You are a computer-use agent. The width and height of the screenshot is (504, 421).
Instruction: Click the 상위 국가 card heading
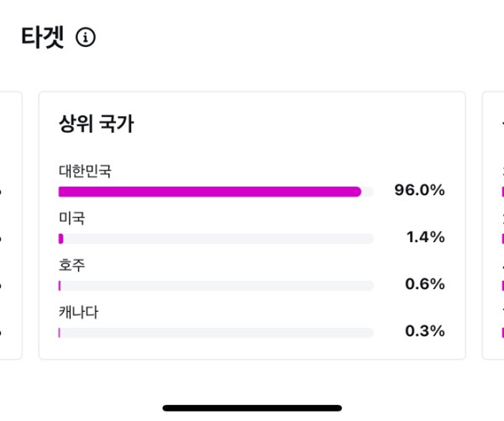pyautogui.click(x=97, y=125)
